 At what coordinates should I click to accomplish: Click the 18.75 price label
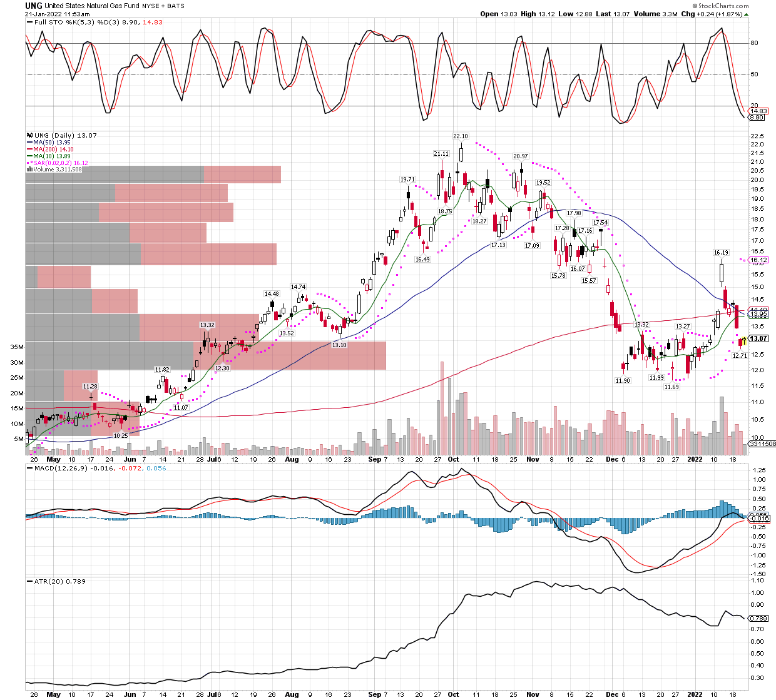(445, 211)
